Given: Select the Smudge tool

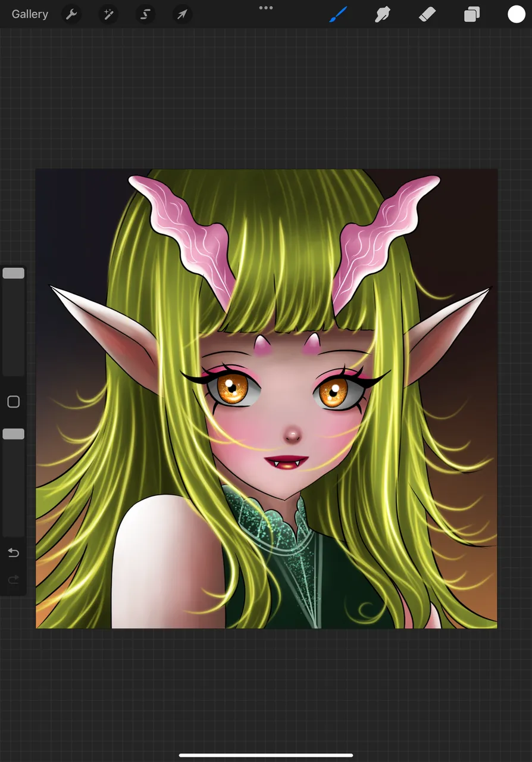Looking at the screenshot, I should 382,14.
